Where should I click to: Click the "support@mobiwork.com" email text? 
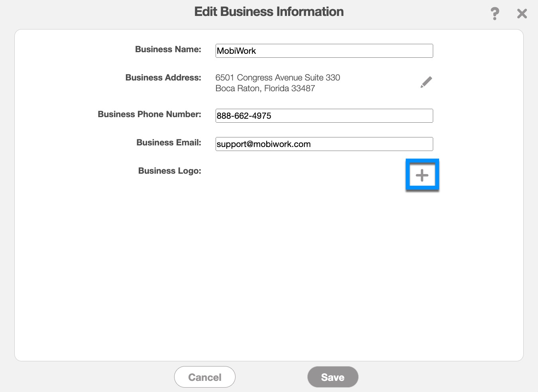pos(263,144)
